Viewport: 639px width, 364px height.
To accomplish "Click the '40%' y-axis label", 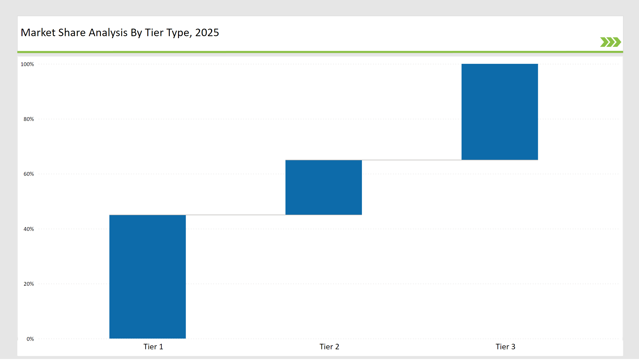I will point(28,229).
